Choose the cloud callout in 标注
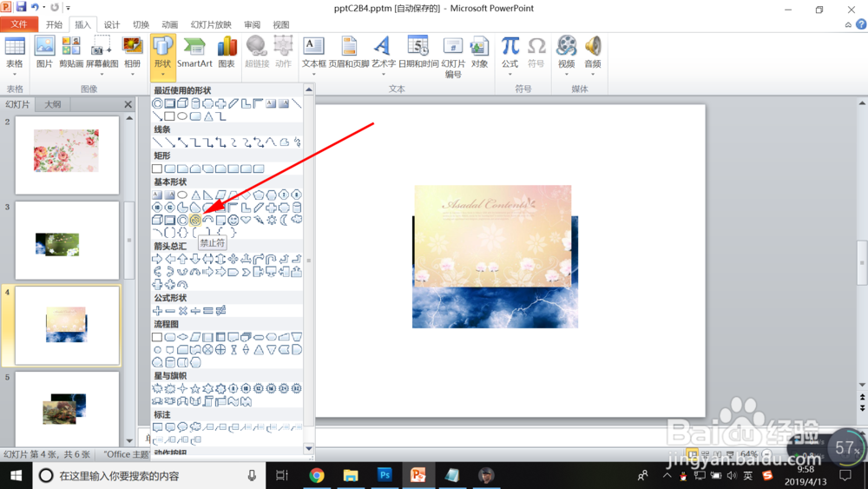The height and width of the screenshot is (489, 868). pos(195,427)
